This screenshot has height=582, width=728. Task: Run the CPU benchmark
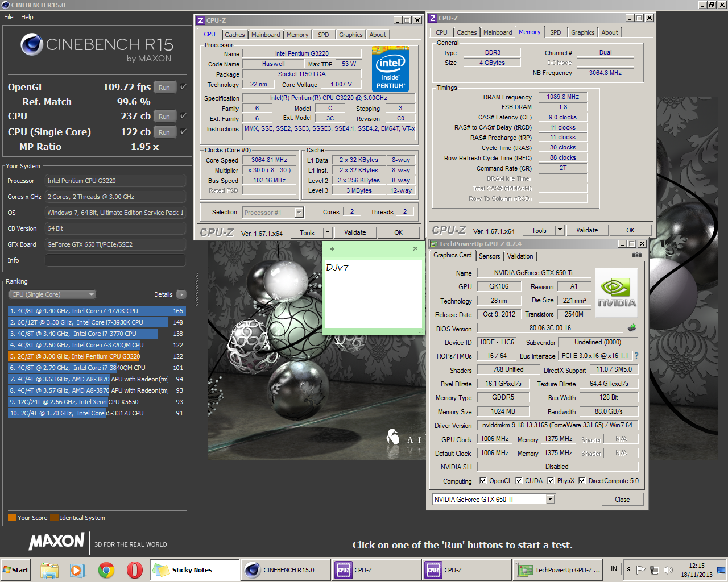(164, 117)
